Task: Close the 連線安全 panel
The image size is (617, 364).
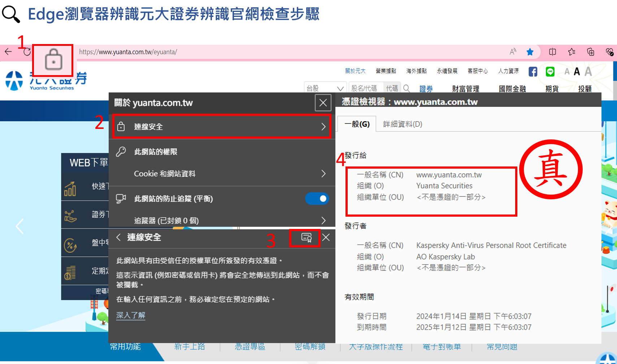Action: tap(326, 237)
